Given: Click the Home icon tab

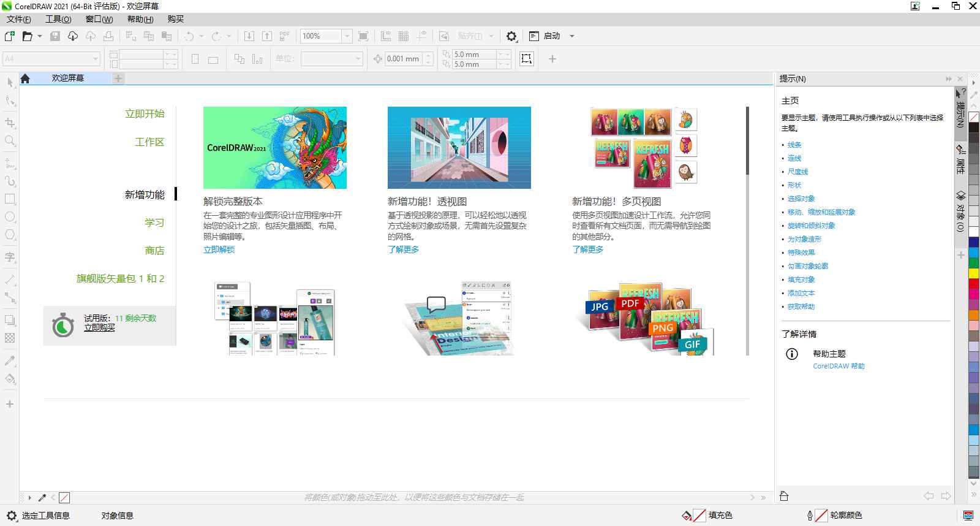Looking at the screenshot, I should [25, 78].
